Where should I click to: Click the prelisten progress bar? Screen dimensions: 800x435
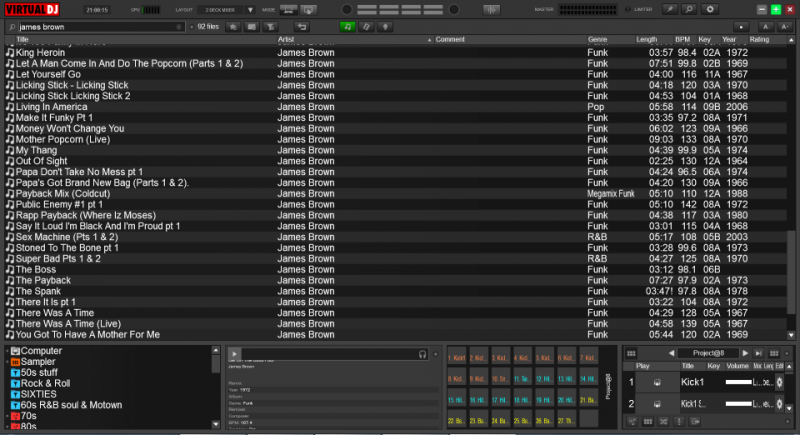tap(329, 354)
